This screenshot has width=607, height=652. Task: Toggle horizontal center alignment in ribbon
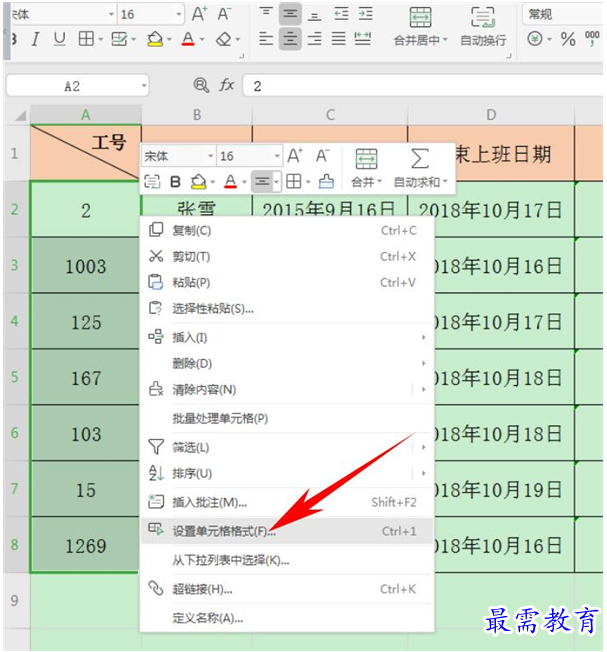(290, 39)
